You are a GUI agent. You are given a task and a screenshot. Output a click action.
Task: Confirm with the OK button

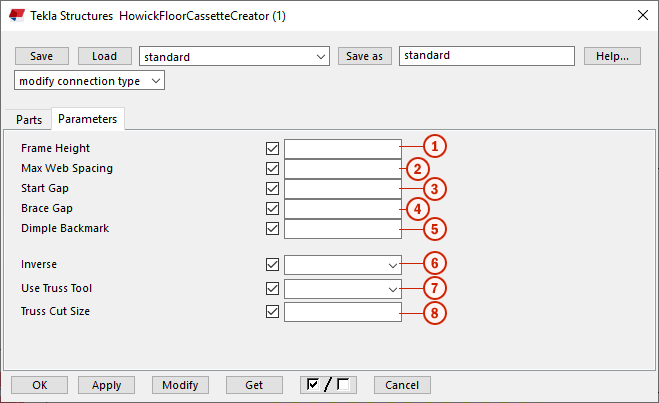pos(40,385)
